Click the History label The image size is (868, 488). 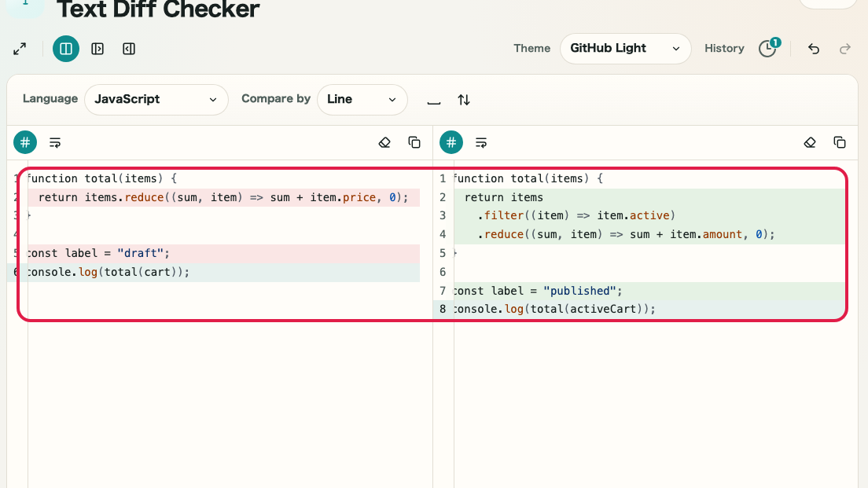(x=724, y=48)
